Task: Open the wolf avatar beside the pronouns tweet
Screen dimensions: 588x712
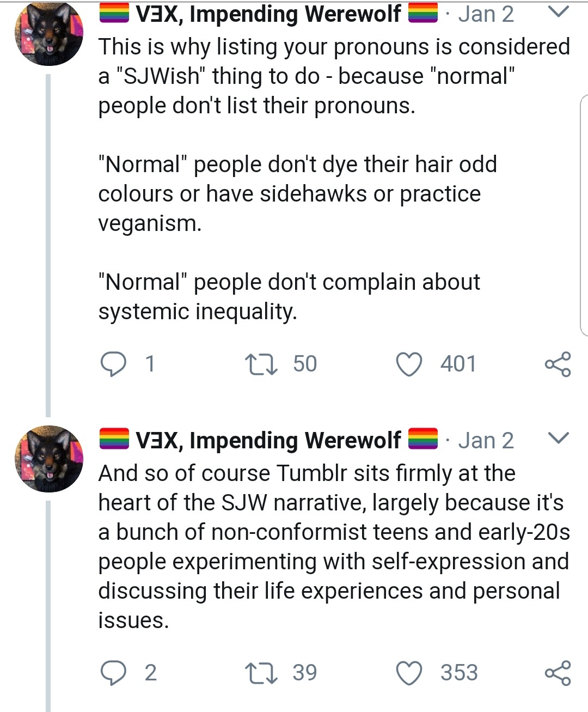Action: 48,33
